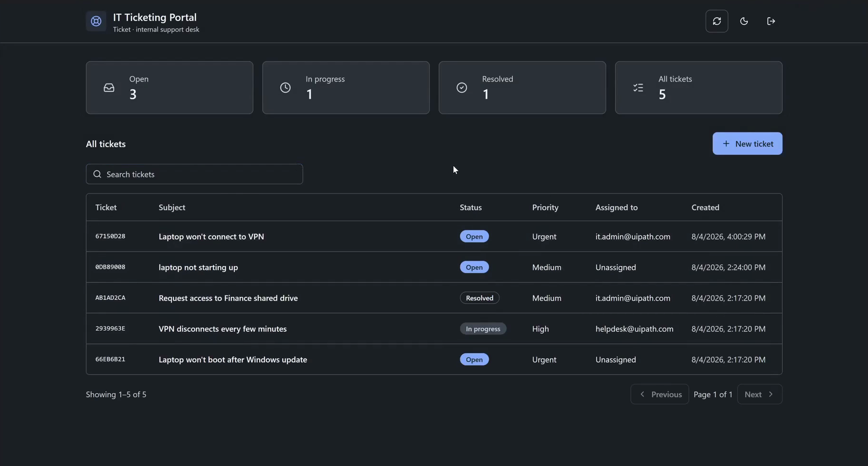Create a New ticket
Viewport: 868px width, 466px height.
coord(747,144)
